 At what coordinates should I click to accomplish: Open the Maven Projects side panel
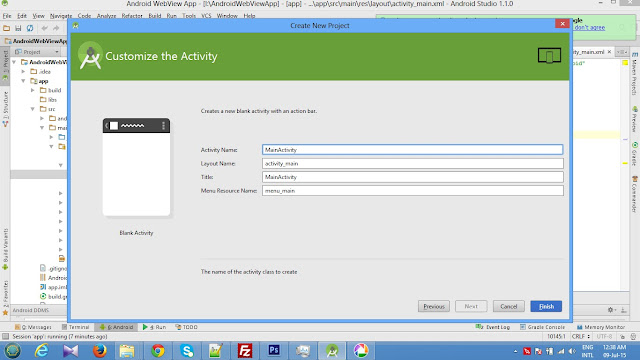click(634, 73)
